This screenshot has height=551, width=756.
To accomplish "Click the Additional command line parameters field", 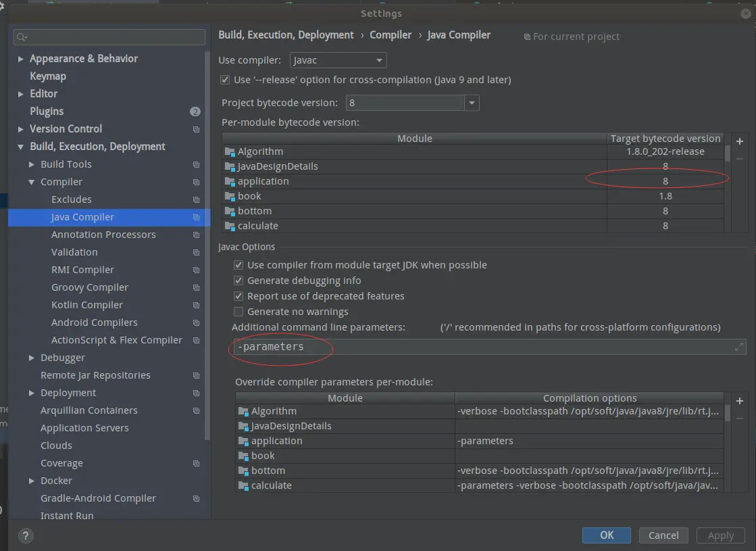I will coord(489,347).
